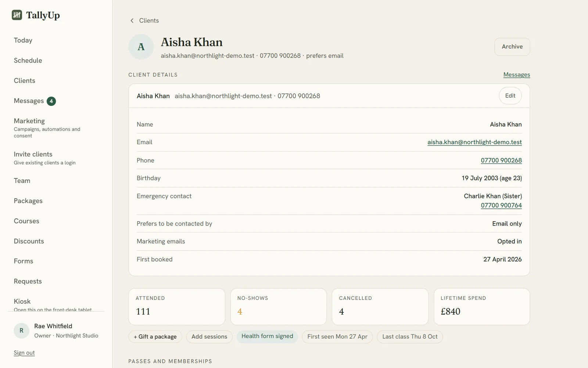
Task: Click the Opted in marketing value
Action: (509, 241)
